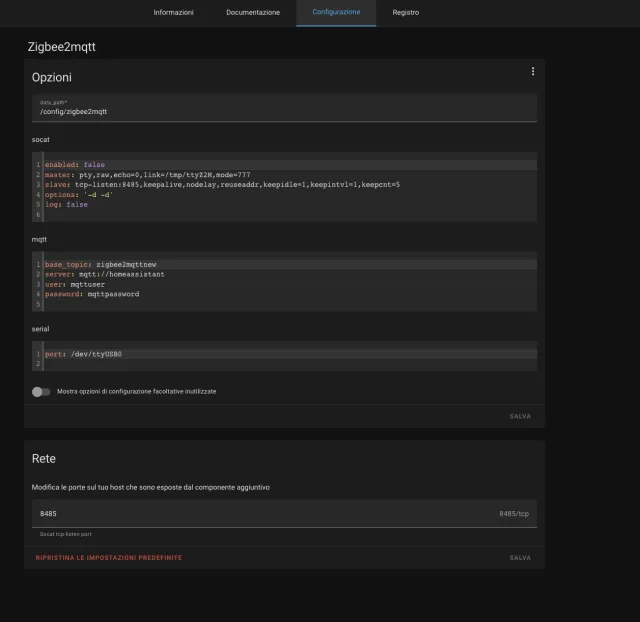Viewport: 640px width, 622px height.
Task: Open the Documentazione tab
Action: [x=253, y=12]
